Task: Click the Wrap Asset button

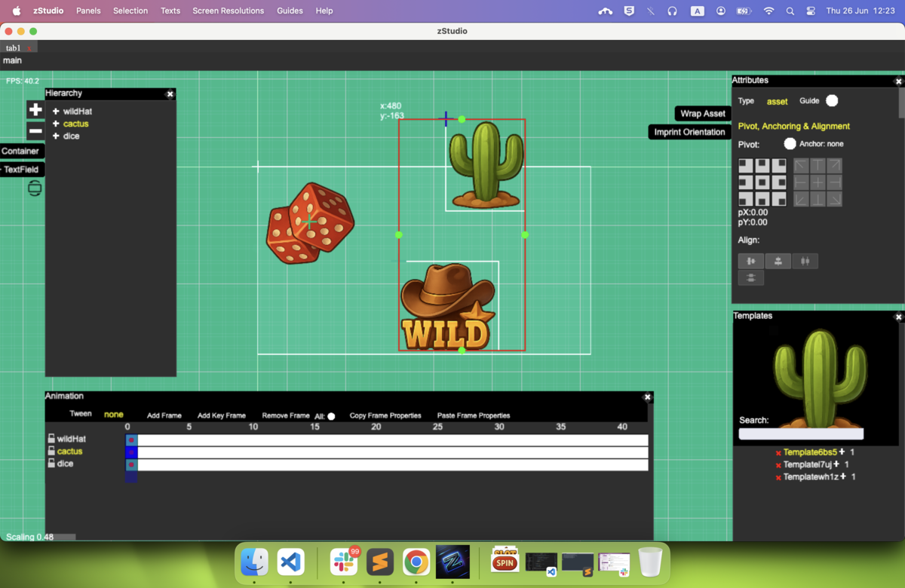Action: (703, 113)
